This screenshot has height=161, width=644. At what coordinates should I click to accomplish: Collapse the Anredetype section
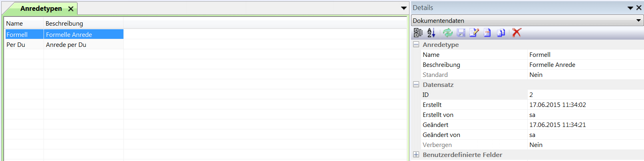tap(416, 44)
